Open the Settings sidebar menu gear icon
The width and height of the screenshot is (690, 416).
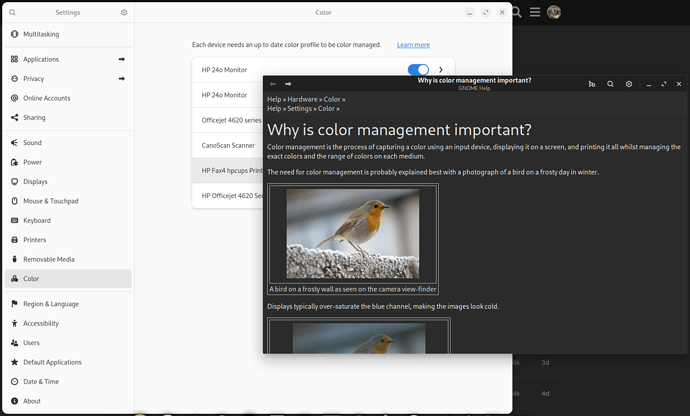(124, 12)
